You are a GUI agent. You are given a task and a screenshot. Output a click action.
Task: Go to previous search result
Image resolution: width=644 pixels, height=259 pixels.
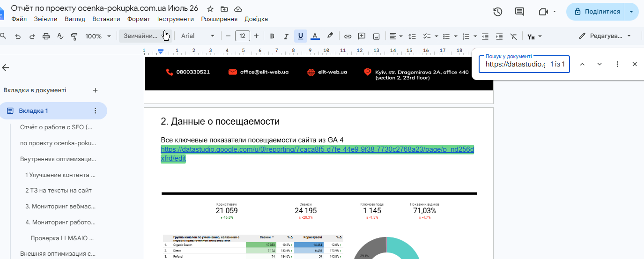click(x=582, y=64)
